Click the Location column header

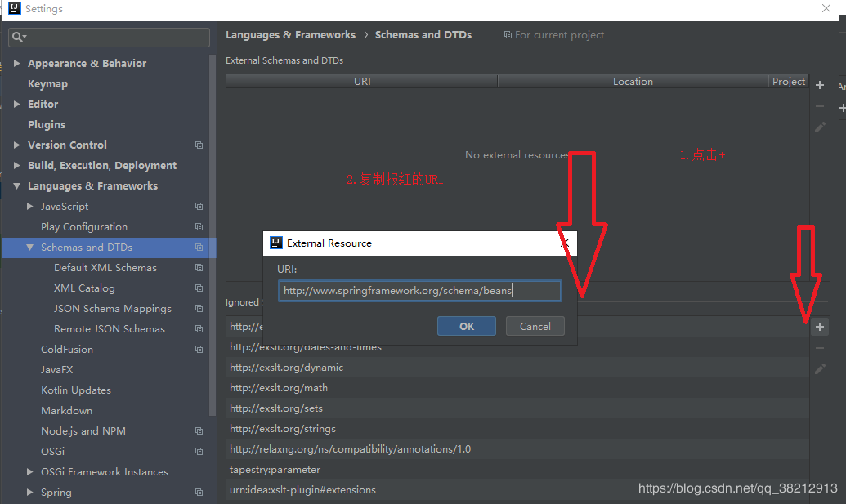pyautogui.click(x=633, y=82)
